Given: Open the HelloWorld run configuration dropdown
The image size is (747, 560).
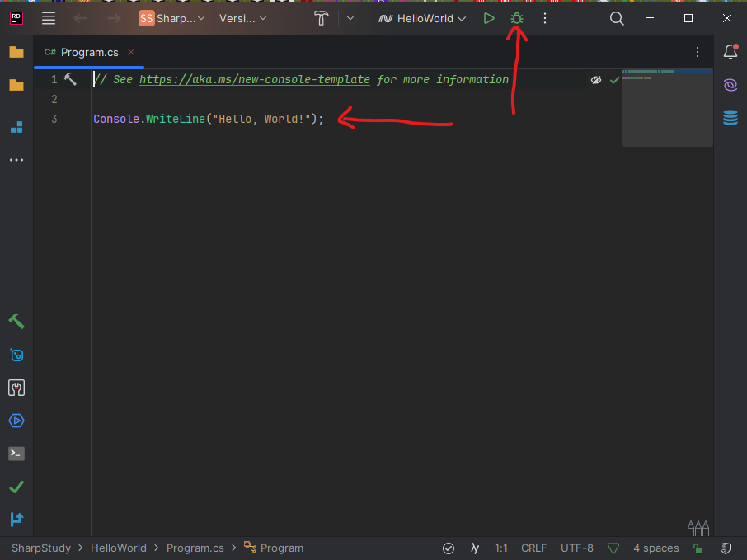Looking at the screenshot, I should tap(421, 19).
